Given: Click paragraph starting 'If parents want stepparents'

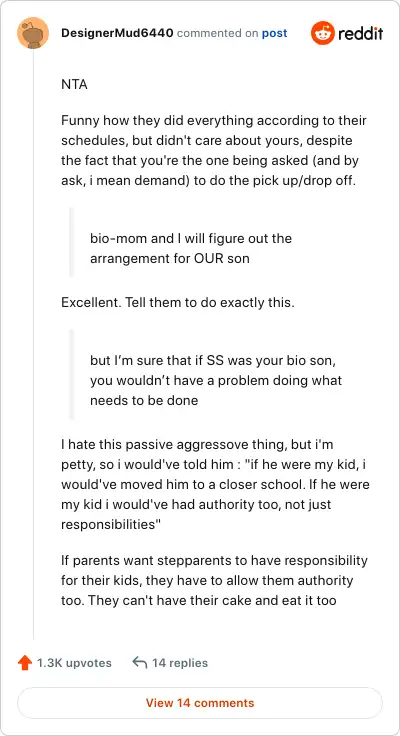Looking at the screenshot, I should (x=214, y=580).
